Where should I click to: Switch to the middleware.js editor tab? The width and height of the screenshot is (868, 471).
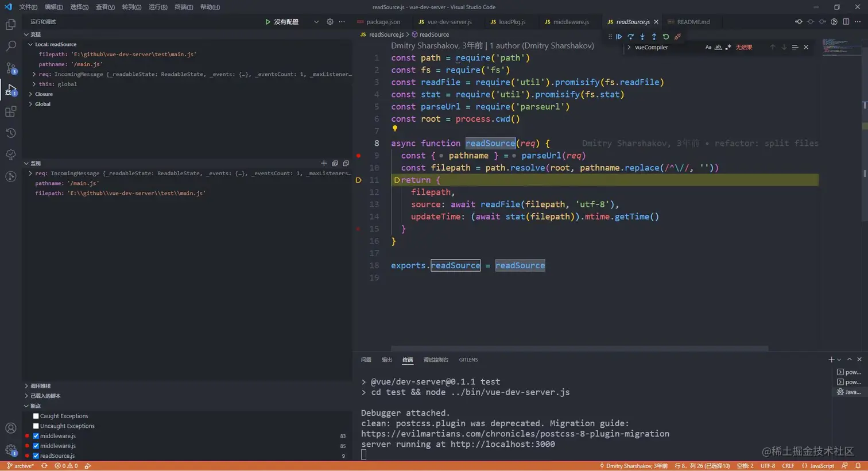click(567, 22)
